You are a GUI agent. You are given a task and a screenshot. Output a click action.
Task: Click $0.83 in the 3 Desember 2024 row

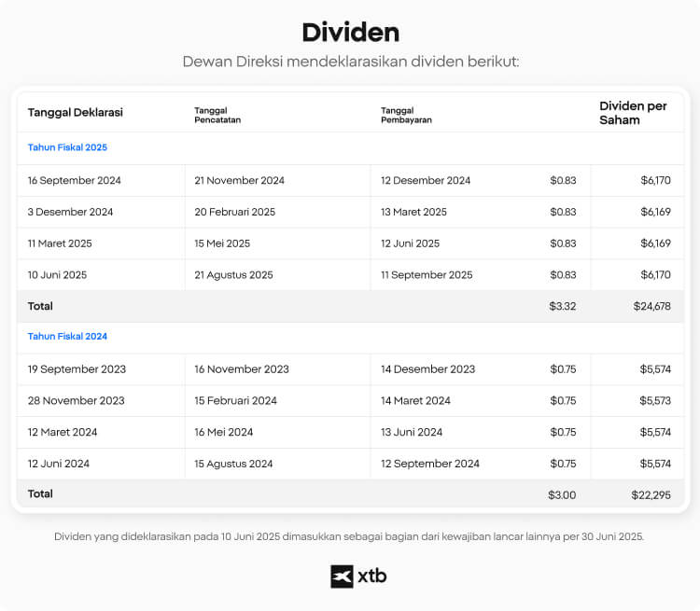(563, 212)
